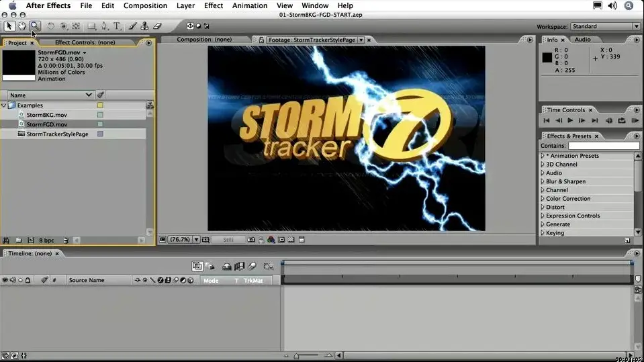
Task: Step to next frame in Time Controls
Action: pyautogui.click(x=582, y=120)
